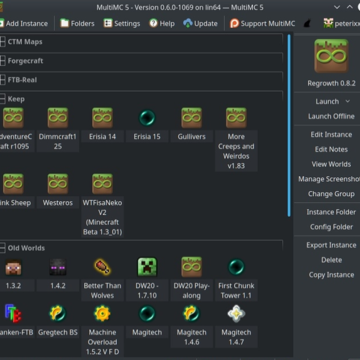Collapse the CTM Maps group
360x360 pixels.
3,42
